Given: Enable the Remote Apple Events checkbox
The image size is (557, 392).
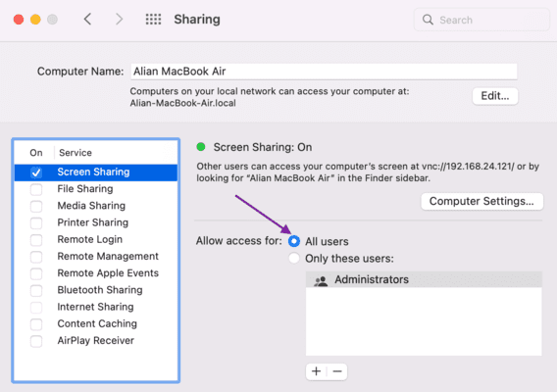Looking at the screenshot, I should click(x=36, y=273).
